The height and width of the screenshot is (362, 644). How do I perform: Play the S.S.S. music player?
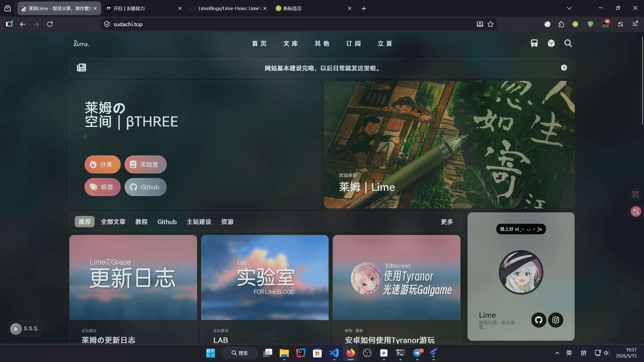pos(16,329)
